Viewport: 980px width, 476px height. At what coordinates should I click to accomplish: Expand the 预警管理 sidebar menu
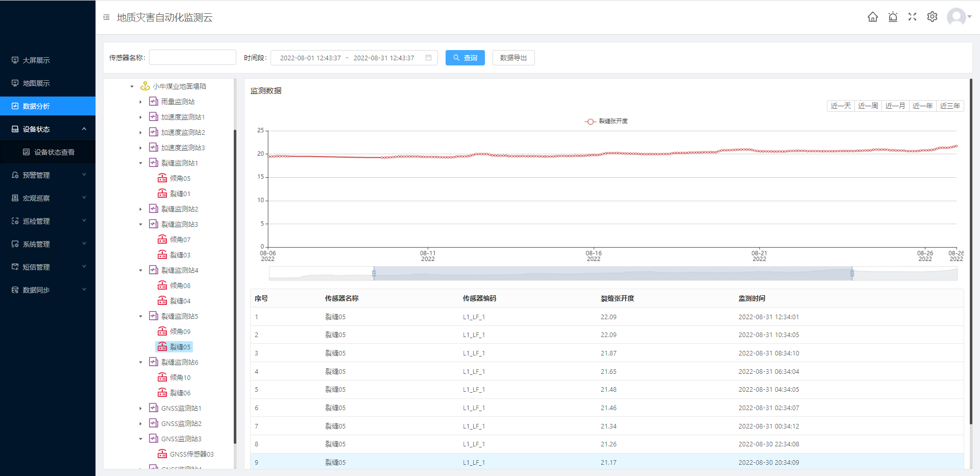click(47, 175)
